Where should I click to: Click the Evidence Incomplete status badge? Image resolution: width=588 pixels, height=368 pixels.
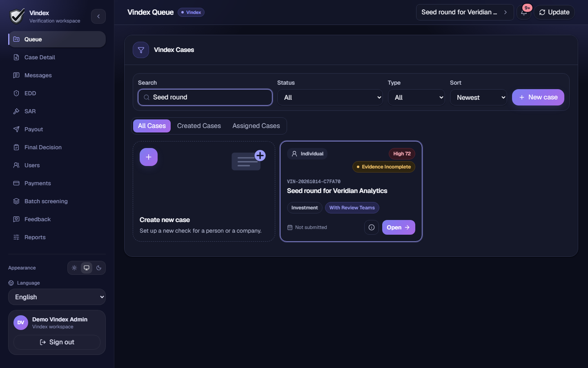[384, 167]
